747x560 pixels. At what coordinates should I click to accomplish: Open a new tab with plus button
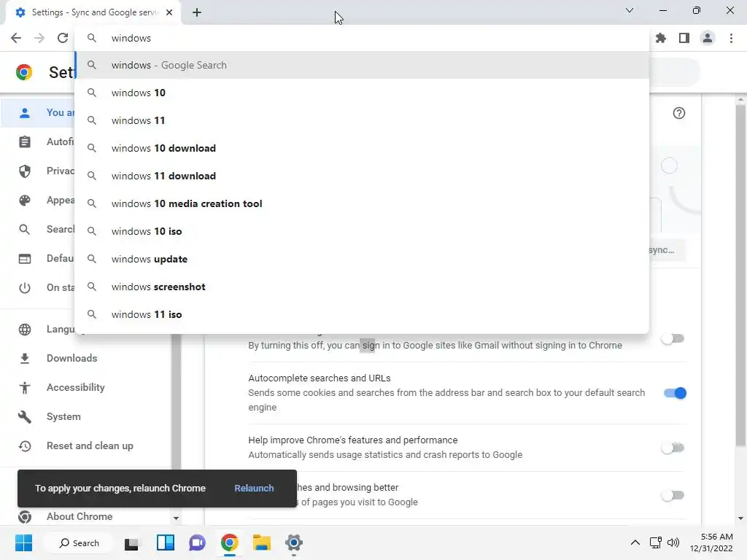(x=197, y=12)
